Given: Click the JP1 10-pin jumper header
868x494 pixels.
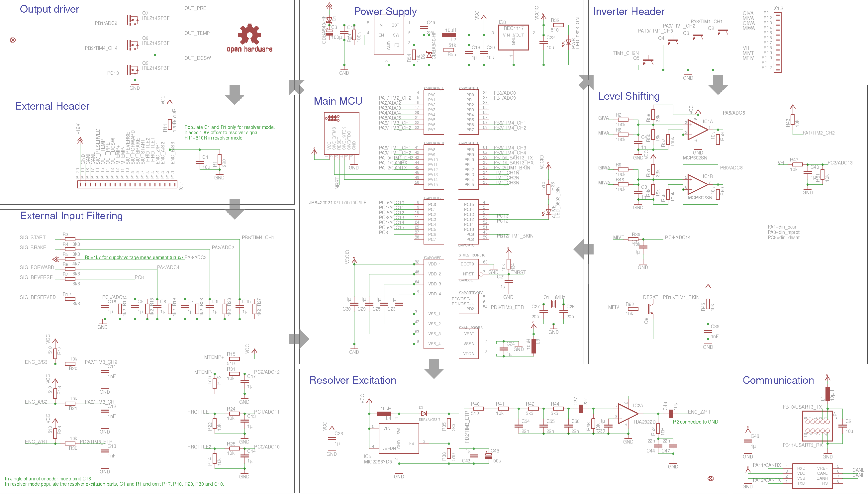Looking at the screenshot, I should point(817,426).
